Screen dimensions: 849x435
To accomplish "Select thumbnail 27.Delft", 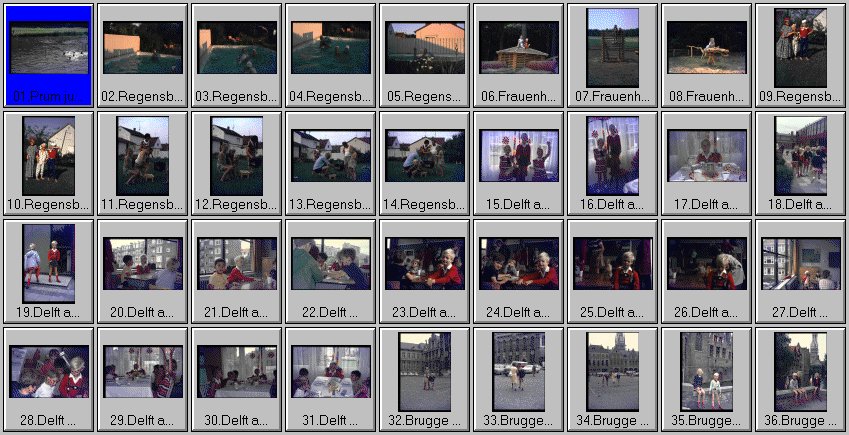I will pos(801,264).
